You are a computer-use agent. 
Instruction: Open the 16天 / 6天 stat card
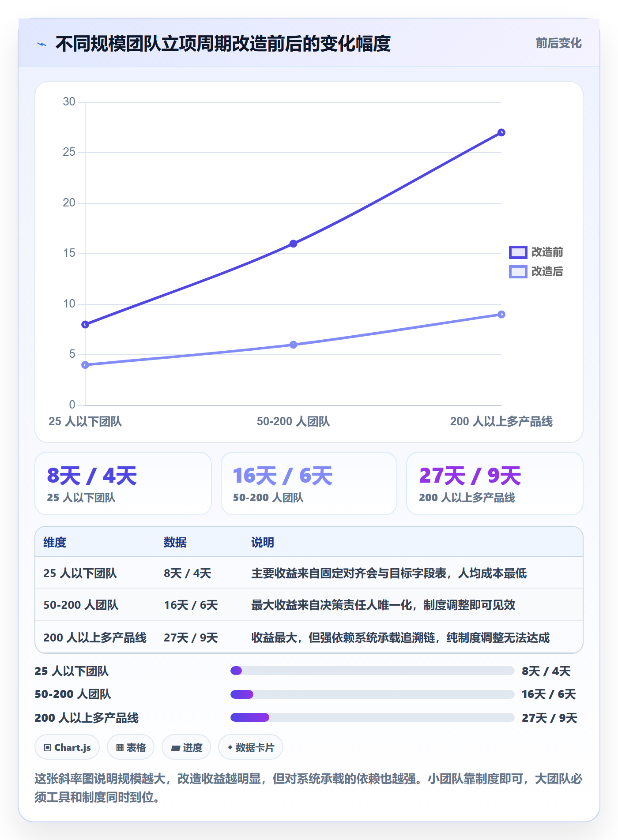[309, 484]
